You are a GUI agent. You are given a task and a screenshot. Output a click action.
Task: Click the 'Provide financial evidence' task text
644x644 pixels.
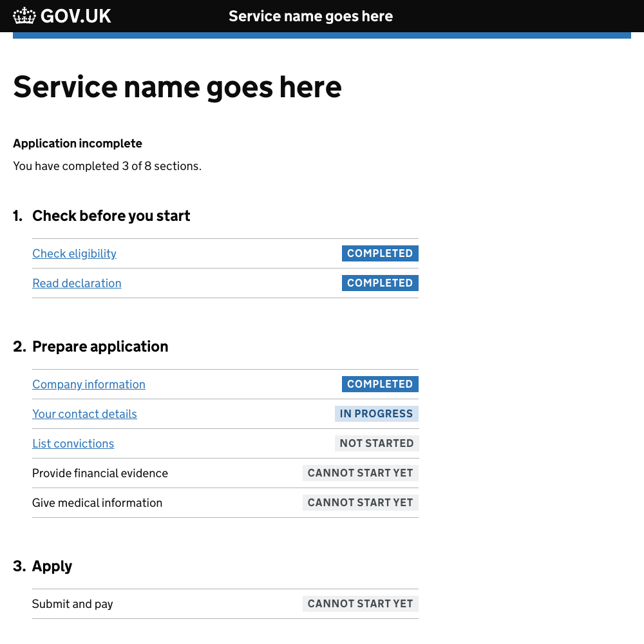tap(100, 473)
